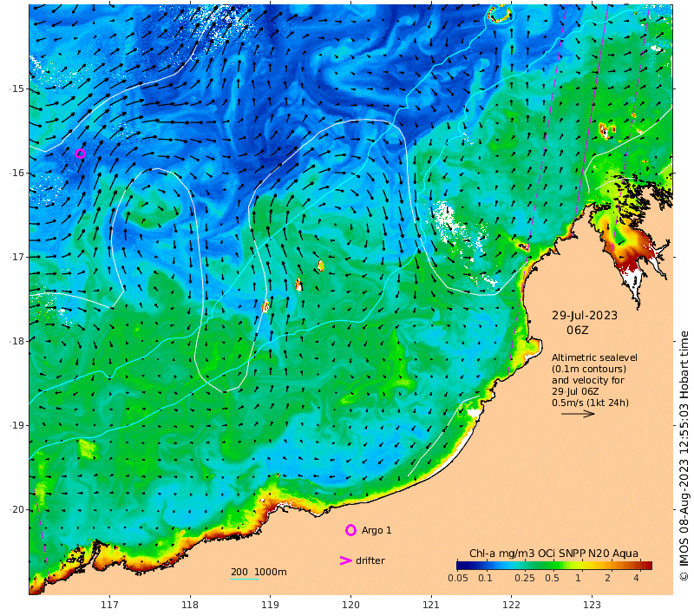
Task: Click the 117 longitude axis label
Action: pos(109,605)
